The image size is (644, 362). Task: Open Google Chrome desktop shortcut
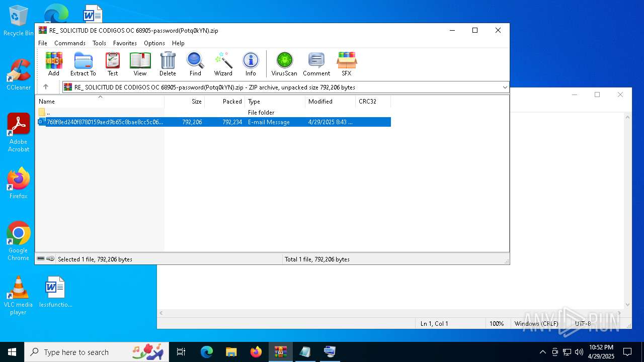point(19,241)
